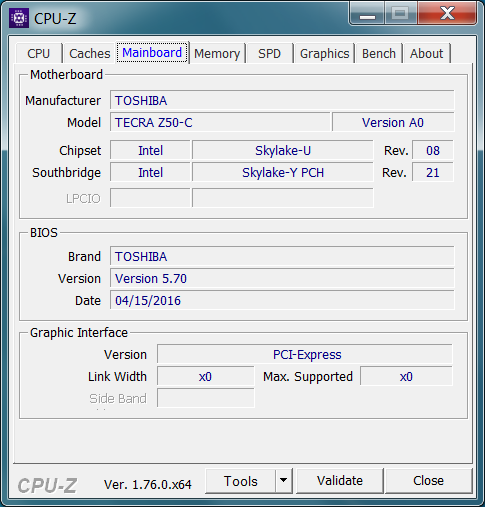Go to the Memory tab

(x=217, y=53)
